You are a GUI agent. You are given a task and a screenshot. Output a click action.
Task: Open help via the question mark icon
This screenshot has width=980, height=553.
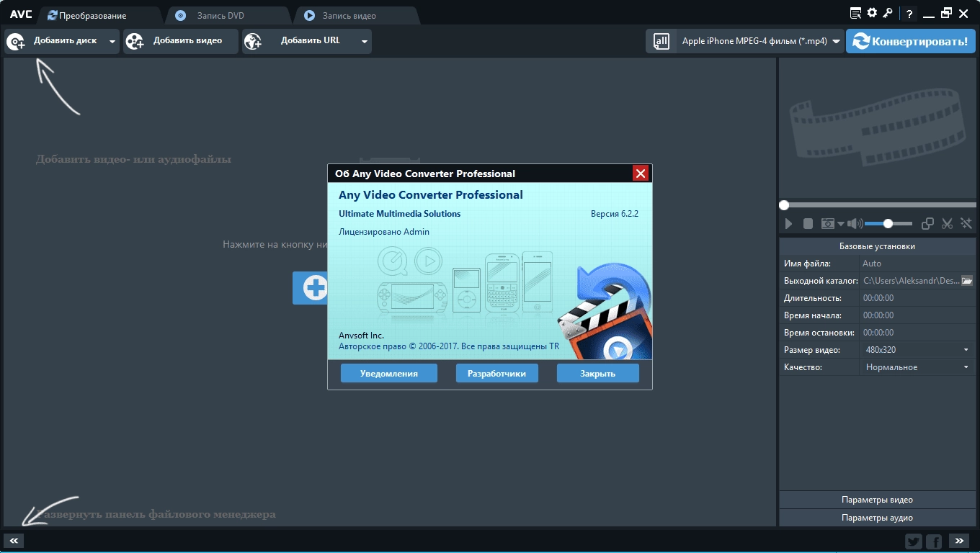point(909,13)
